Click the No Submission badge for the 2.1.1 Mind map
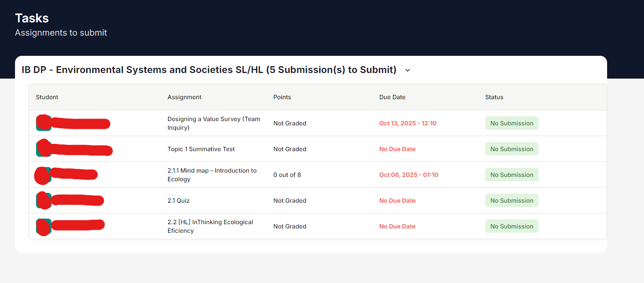This screenshot has width=644, height=283. coord(511,175)
